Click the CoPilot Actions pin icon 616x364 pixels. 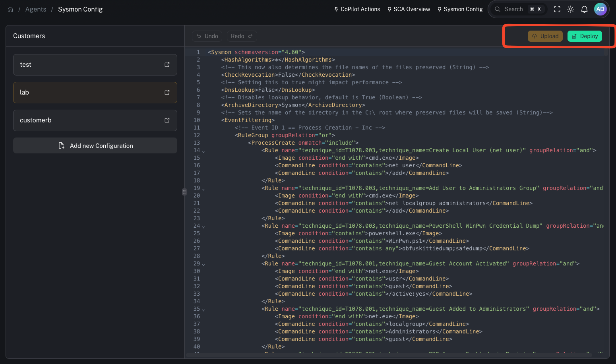coord(337,9)
